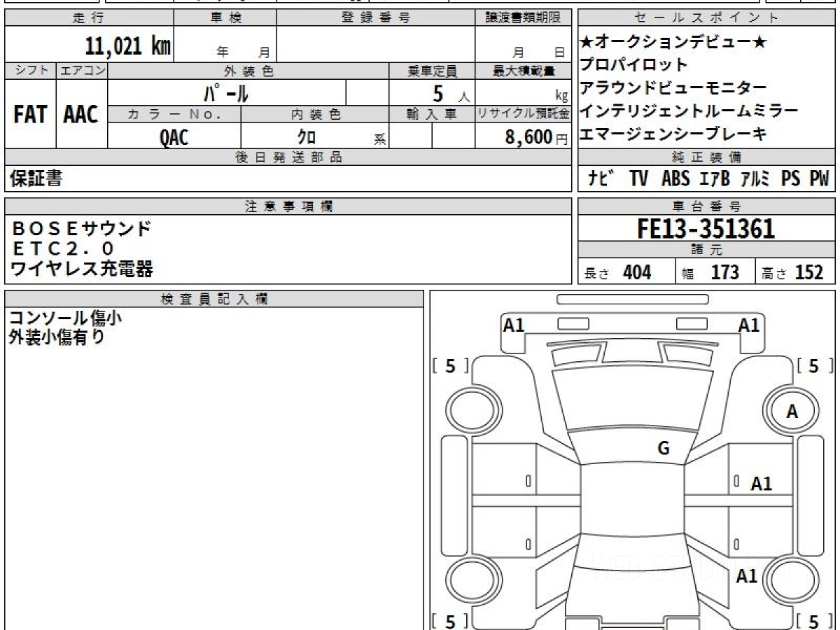Select the 車検 column header
Screen dimensions: 840x630
(225, 18)
